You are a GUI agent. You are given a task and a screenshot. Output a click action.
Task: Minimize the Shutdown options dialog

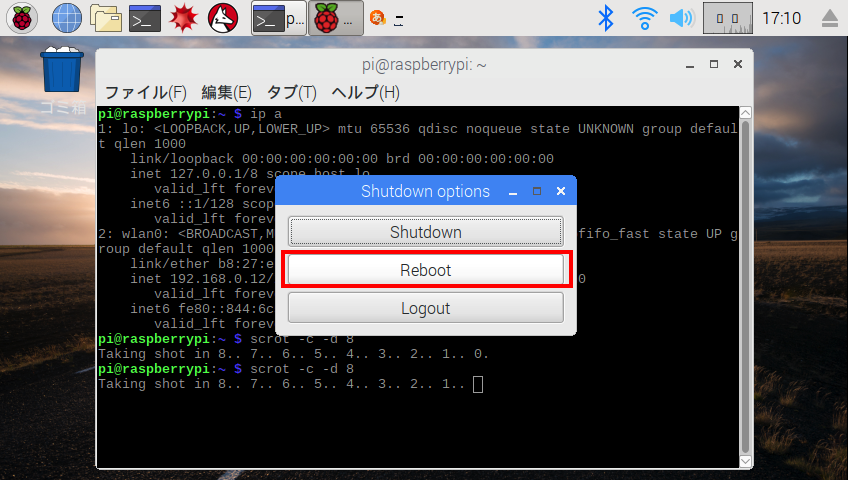tap(513, 192)
